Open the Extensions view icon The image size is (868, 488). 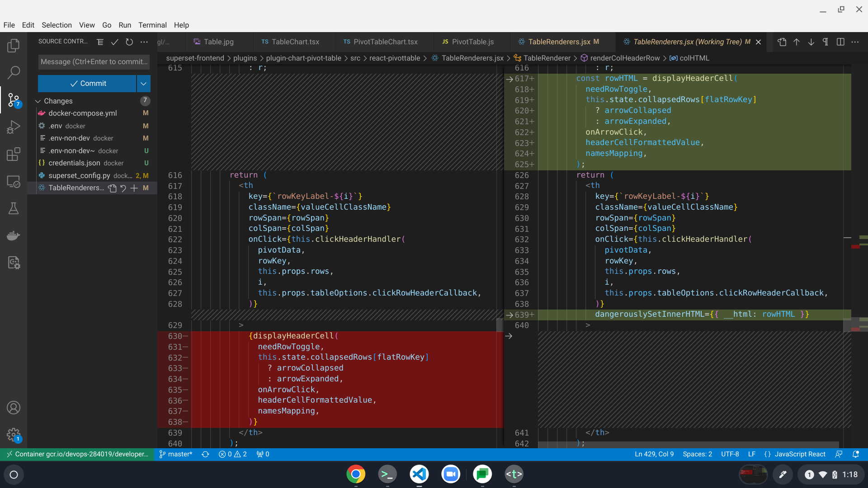coord(14,154)
